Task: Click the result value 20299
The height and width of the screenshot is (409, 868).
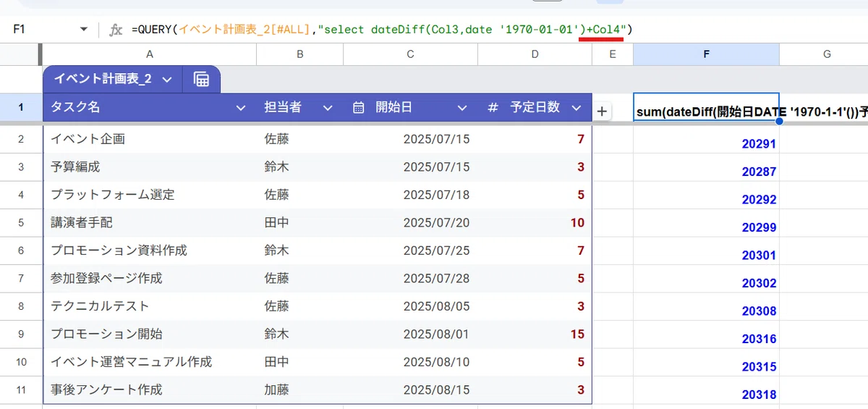Action: tap(759, 227)
